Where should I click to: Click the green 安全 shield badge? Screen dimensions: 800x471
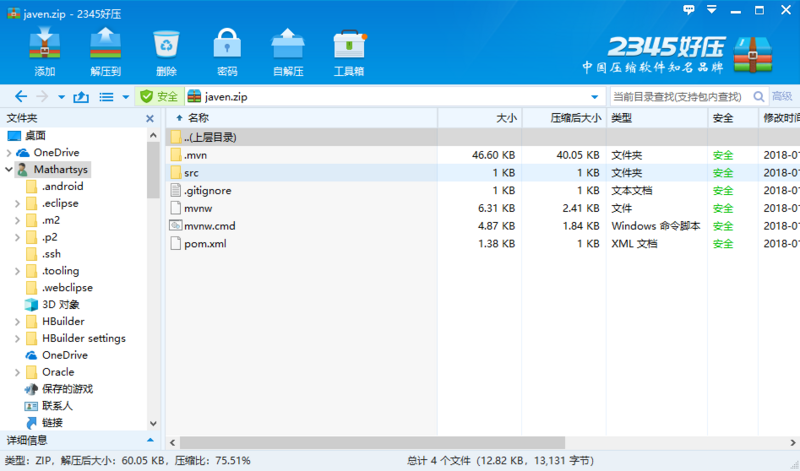tap(159, 96)
